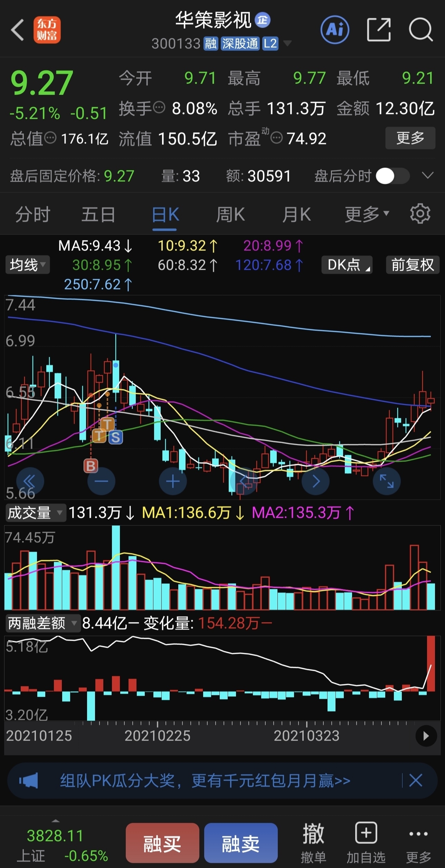Tap 撤单 cancel order icon

(x=313, y=843)
